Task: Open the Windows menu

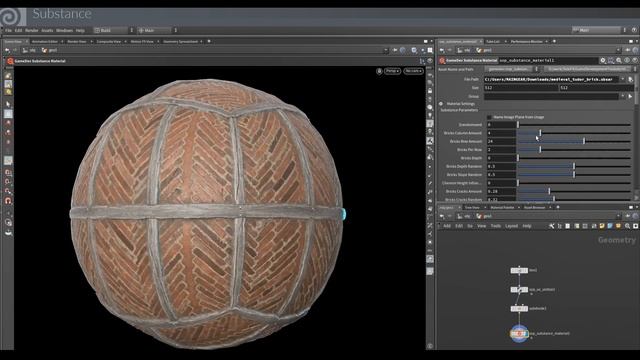Action: (64, 31)
